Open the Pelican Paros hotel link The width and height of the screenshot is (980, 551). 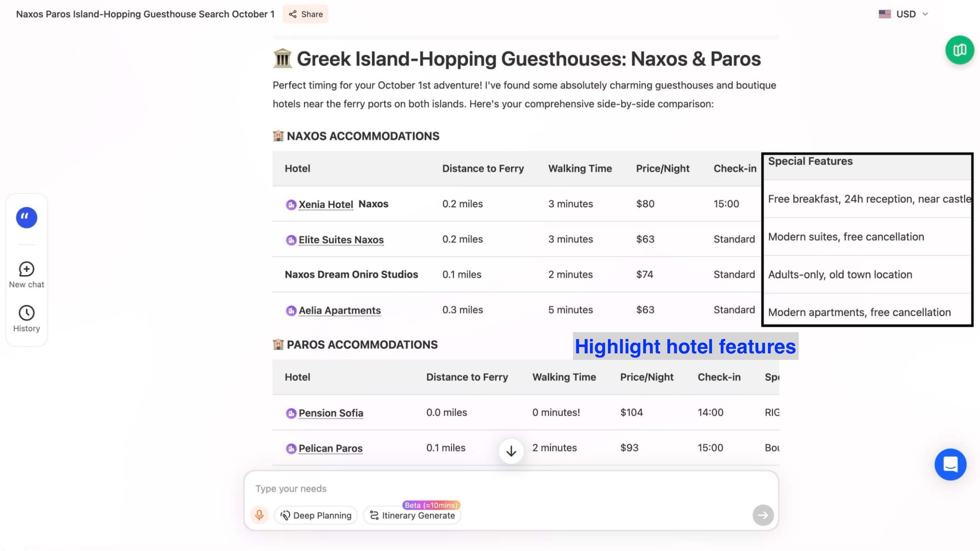coord(331,449)
